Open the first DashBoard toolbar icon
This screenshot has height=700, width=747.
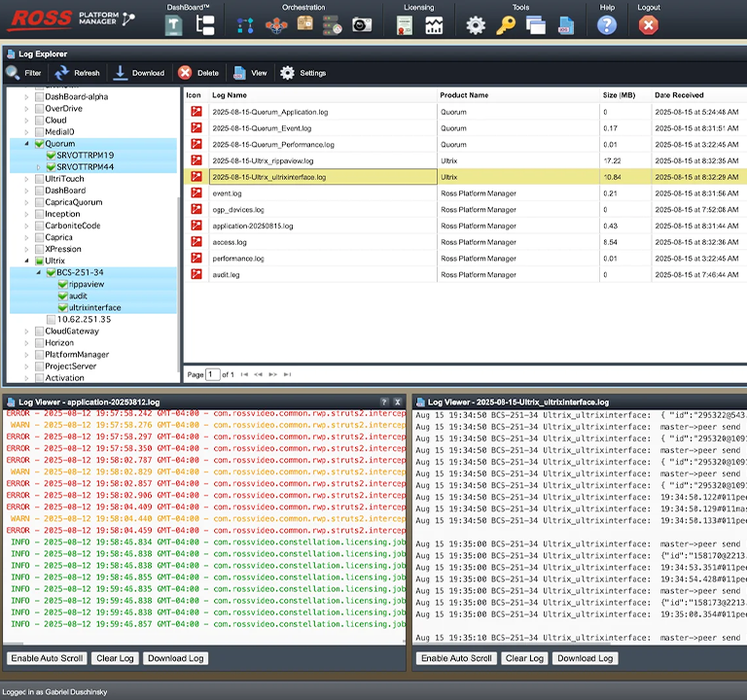tap(174, 24)
